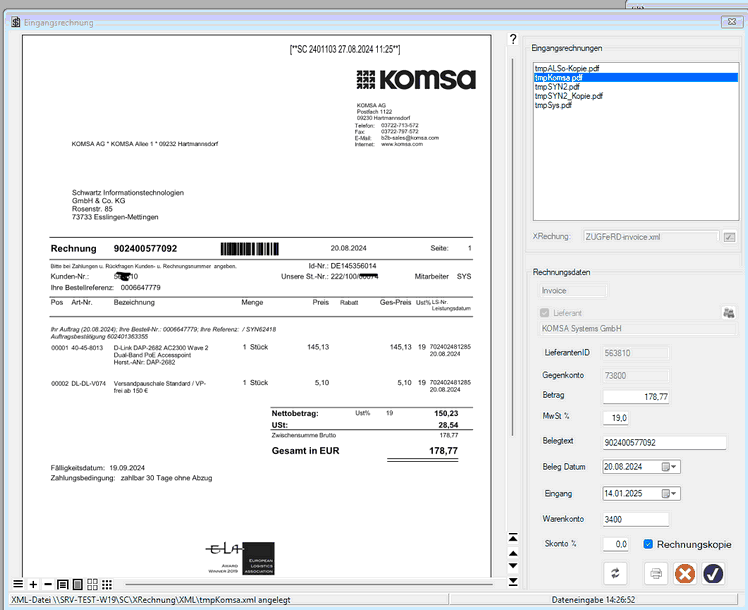
Task: Zoom out with the minus icon
Action: pyautogui.click(x=48, y=584)
